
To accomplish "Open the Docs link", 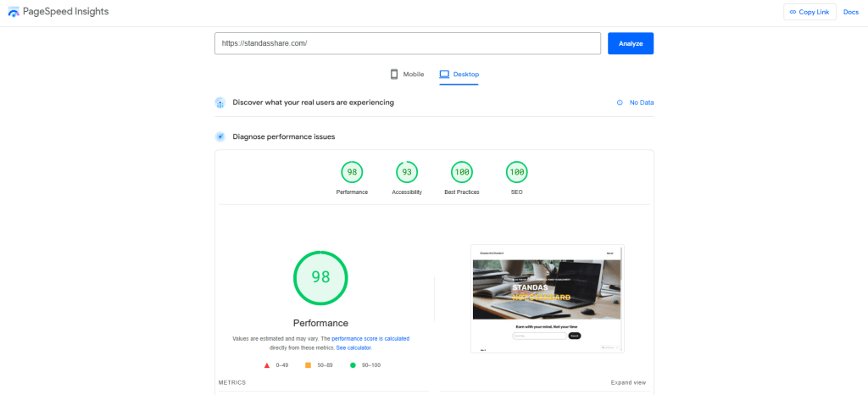I will coord(850,12).
